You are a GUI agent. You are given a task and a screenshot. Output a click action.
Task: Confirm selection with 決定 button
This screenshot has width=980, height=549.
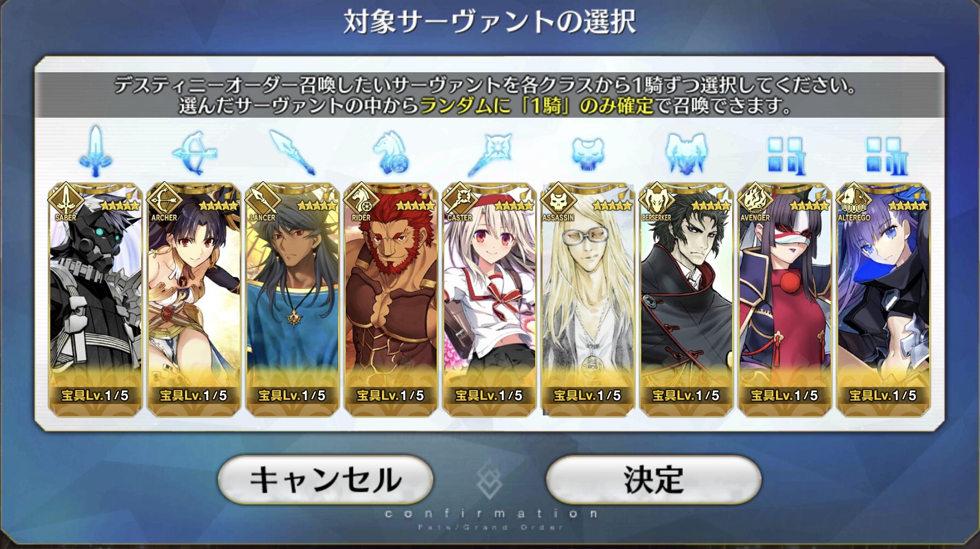coord(653,479)
